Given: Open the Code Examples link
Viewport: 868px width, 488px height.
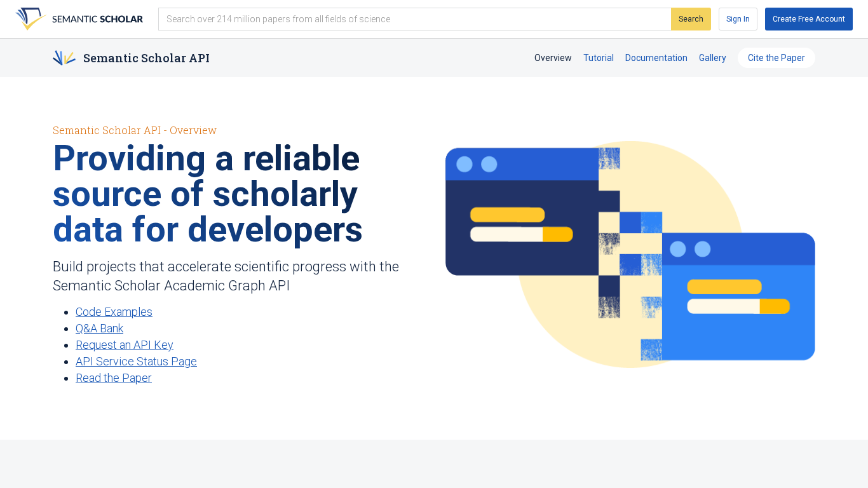Looking at the screenshot, I should pyautogui.click(x=114, y=312).
